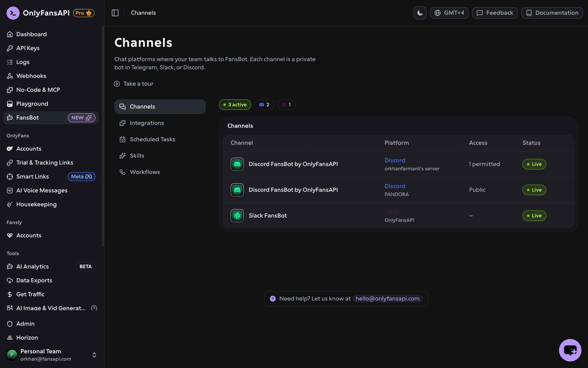Open AI Voice Messages
588x368 pixels.
(51, 190)
